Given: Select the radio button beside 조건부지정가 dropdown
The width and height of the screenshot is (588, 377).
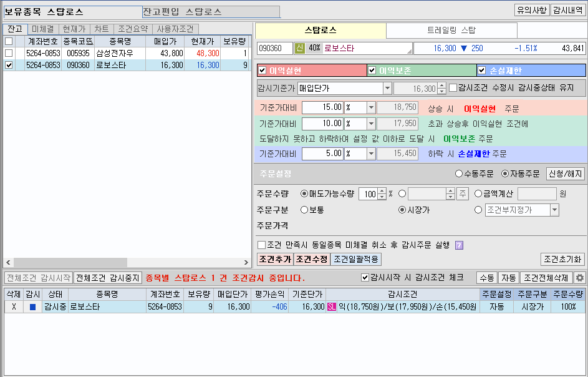Looking at the screenshot, I should [x=478, y=210].
